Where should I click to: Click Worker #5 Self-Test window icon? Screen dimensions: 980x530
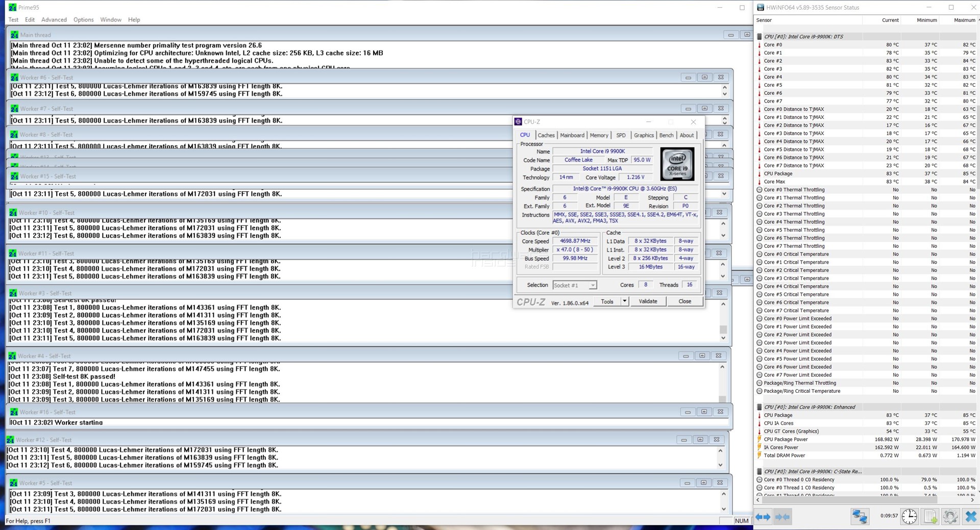13,483
